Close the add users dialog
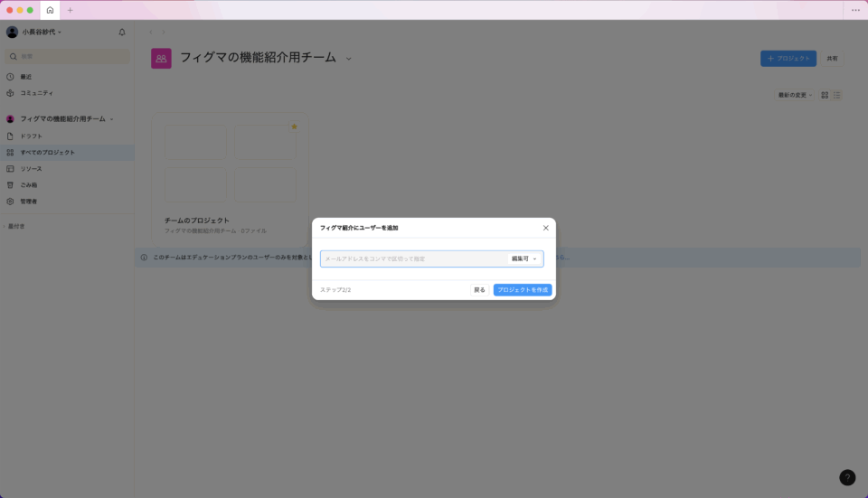Image resolution: width=868 pixels, height=498 pixels. pyautogui.click(x=545, y=228)
